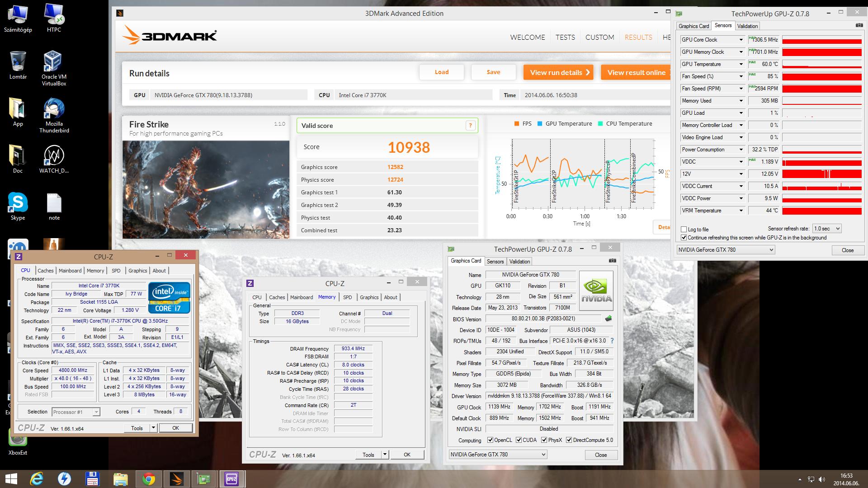
Task: Click the Load button in Run details
Action: (442, 72)
